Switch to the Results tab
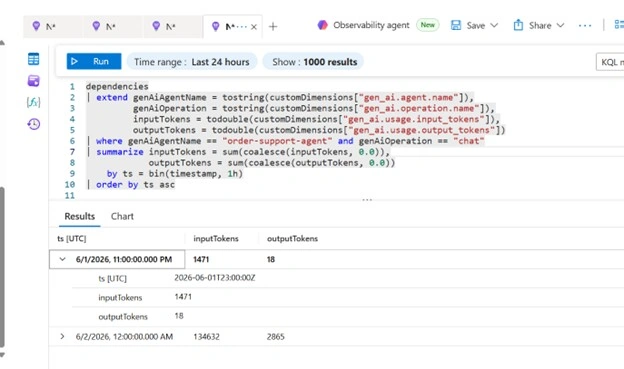 [x=80, y=216]
